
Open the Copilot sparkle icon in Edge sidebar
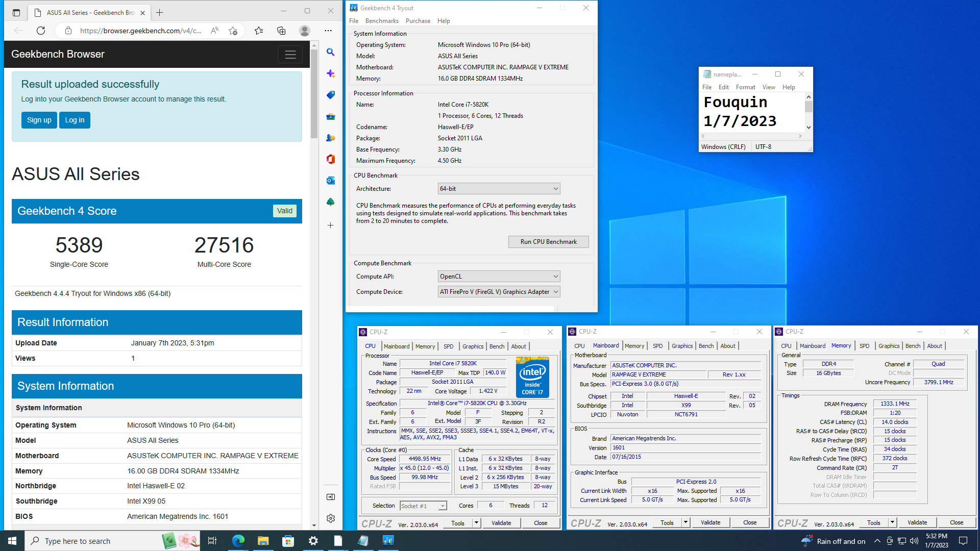coord(331,73)
